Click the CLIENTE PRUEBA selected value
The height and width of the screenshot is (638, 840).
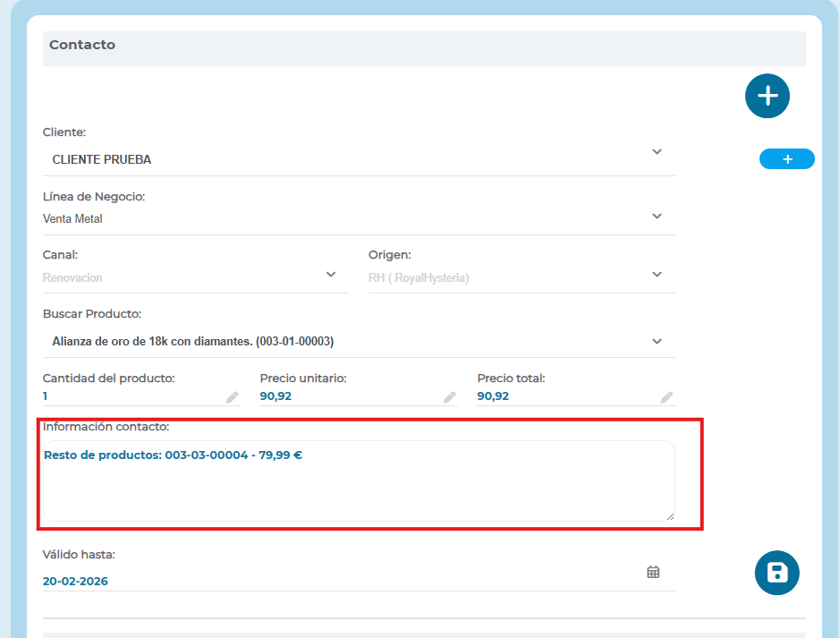pyautogui.click(x=102, y=160)
